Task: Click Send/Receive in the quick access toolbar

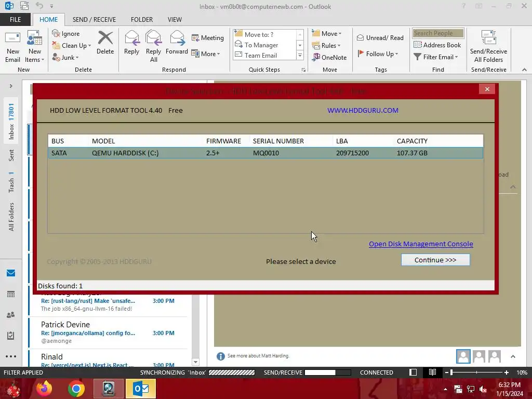Action: coord(24,6)
